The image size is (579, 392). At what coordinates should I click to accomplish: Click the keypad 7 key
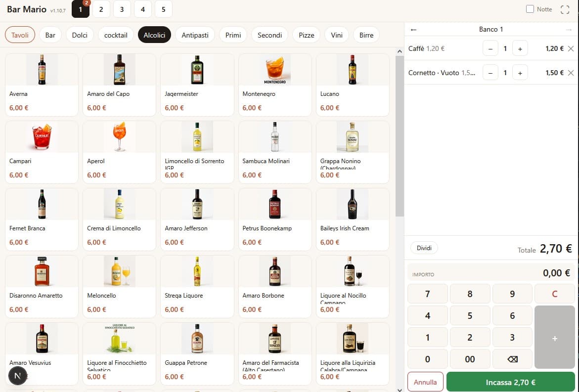point(428,294)
